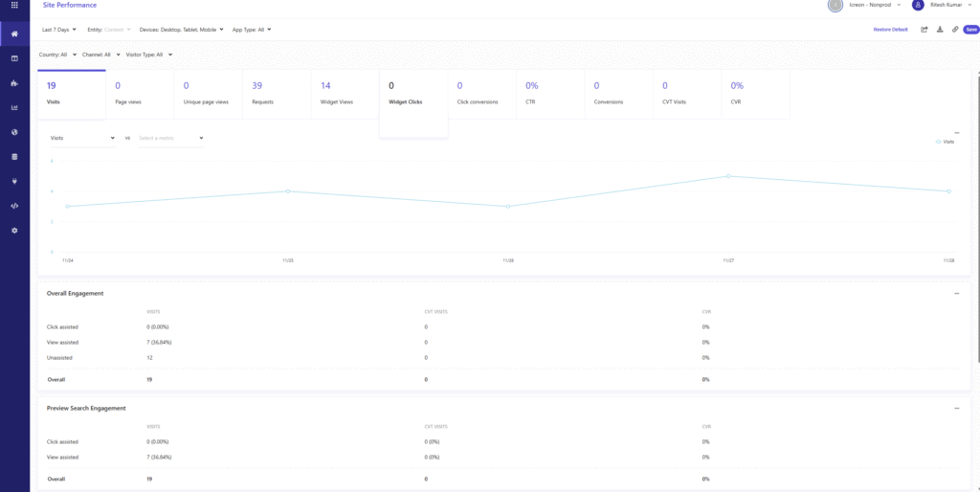This screenshot has width=980, height=492.
Task: Click the globe icon in the sidebar
Action: tap(14, 132)
